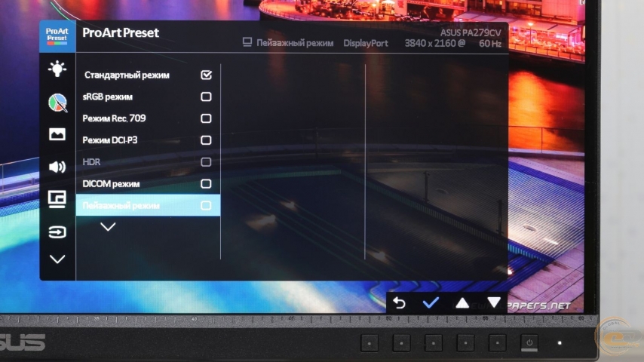Viewport: 644px width, 362px height.
Task: Select the highlighted Пейзажный режим row
Action: click(149, 205)
